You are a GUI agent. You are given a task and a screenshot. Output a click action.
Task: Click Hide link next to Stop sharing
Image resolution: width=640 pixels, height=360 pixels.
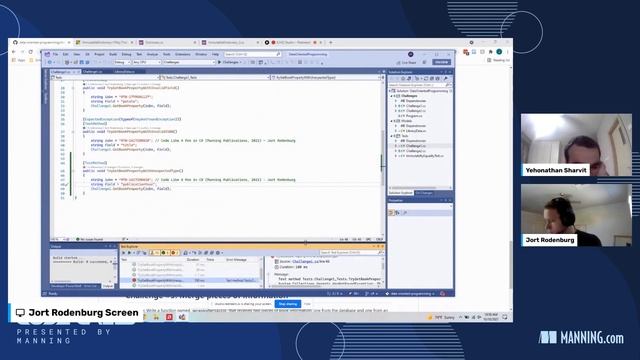pos(307,304)
